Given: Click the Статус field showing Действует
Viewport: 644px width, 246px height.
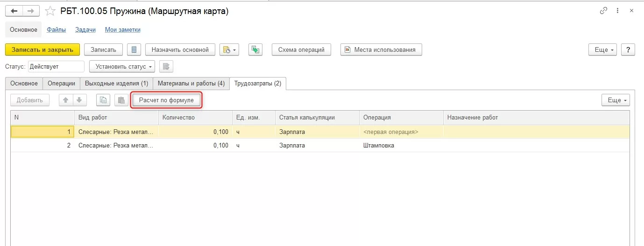Looking at the screenshot, I should (x=56, y=67).
